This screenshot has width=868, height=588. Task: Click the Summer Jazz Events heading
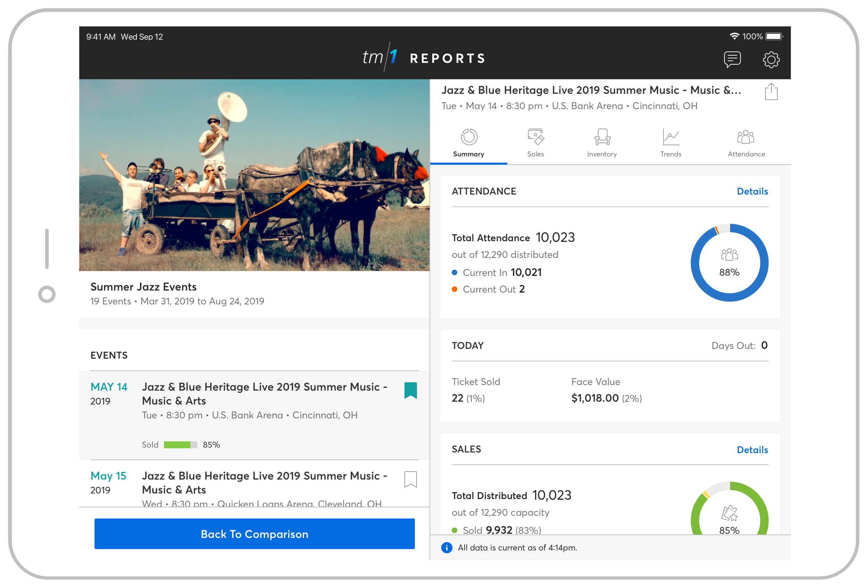144,287
